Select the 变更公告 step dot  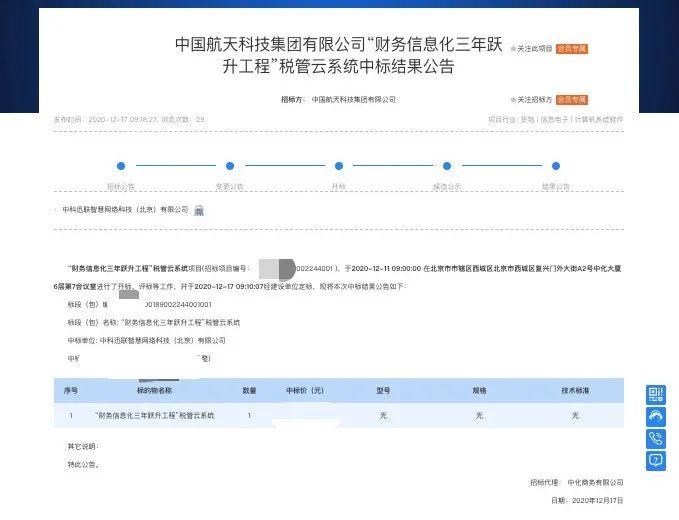coord(230,166)
